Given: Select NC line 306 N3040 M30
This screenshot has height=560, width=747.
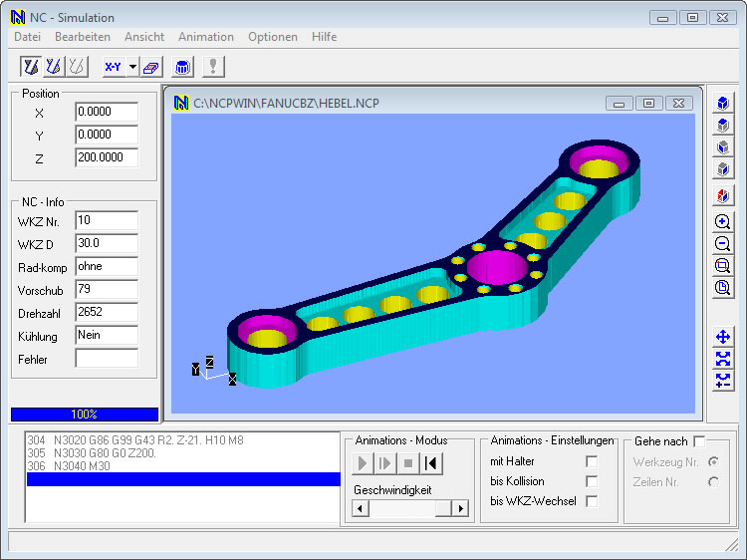Looking at the screenshot, I should 183,465.
